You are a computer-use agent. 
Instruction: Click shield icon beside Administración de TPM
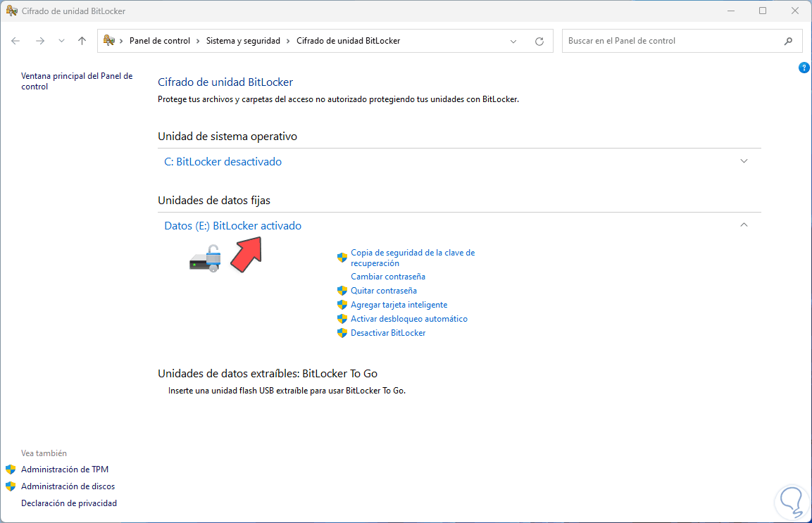click(x=11, y=470)
